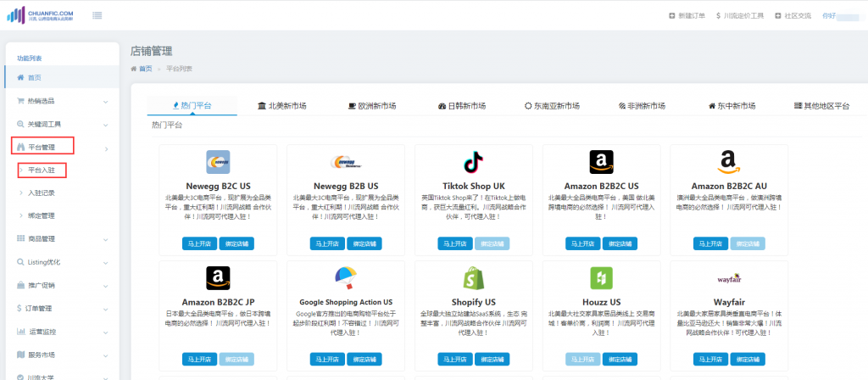
Task: Click the Houzz US card title
Action: 601,303
